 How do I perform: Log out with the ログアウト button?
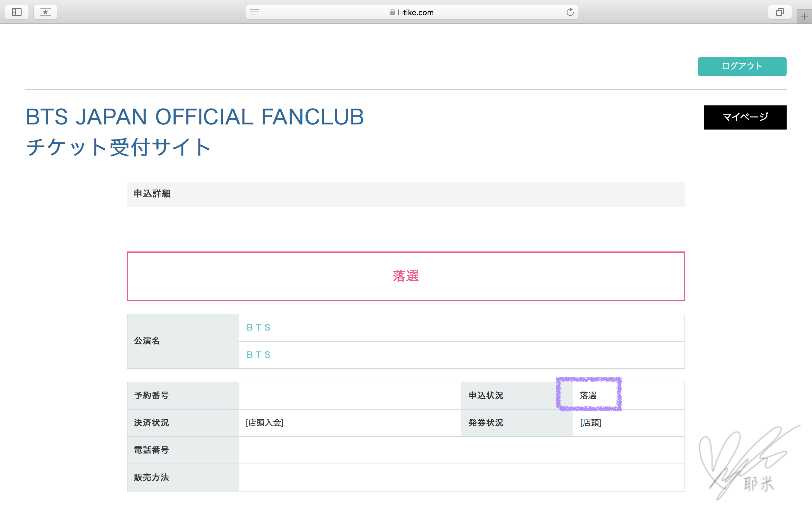[x=742, y=67]
